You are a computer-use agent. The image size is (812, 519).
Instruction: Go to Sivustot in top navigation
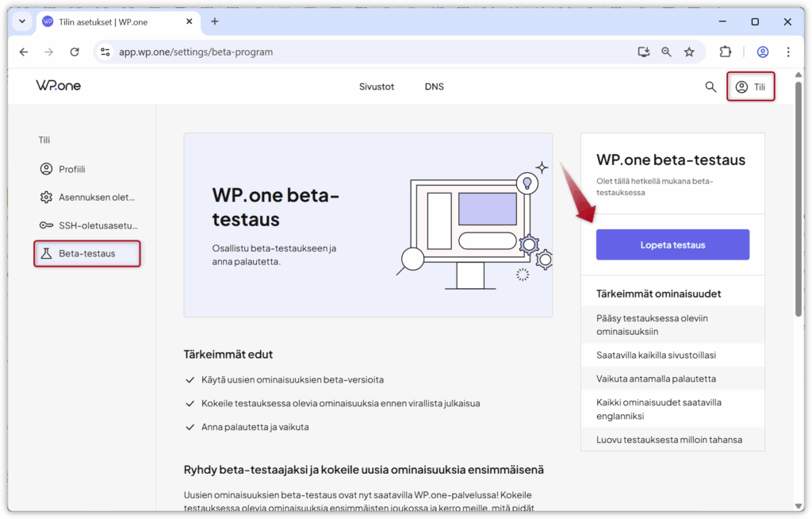coord(377,86)
